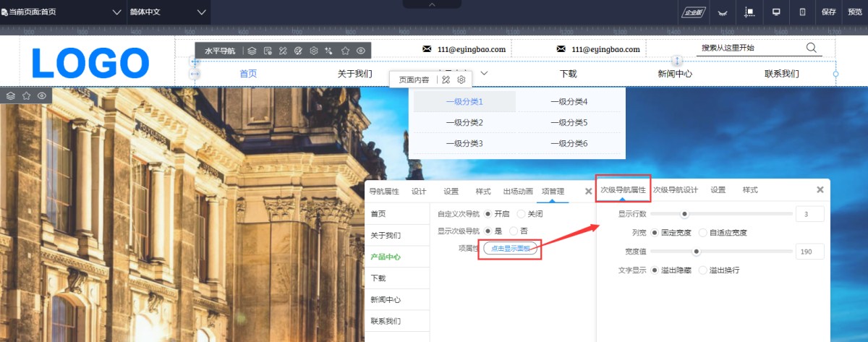
Task: Switch to mobile device view icon
Action: (802, 12)
